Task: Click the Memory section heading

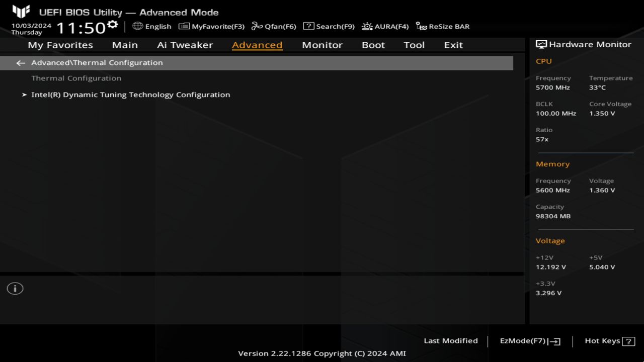Action: [x=552, y=164]
